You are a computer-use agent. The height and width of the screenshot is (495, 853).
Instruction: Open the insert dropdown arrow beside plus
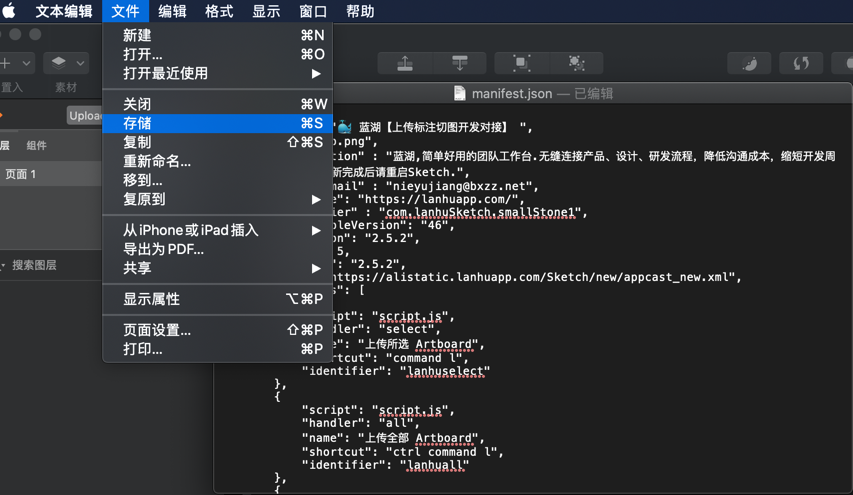click(26, 64)
